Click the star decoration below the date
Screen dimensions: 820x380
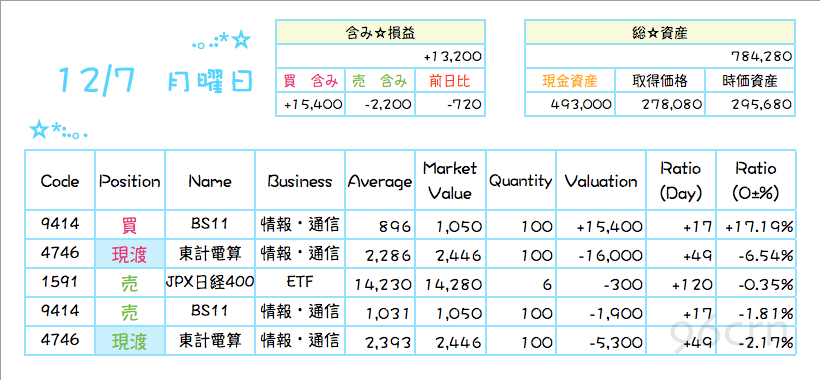(x=58, y=130)
